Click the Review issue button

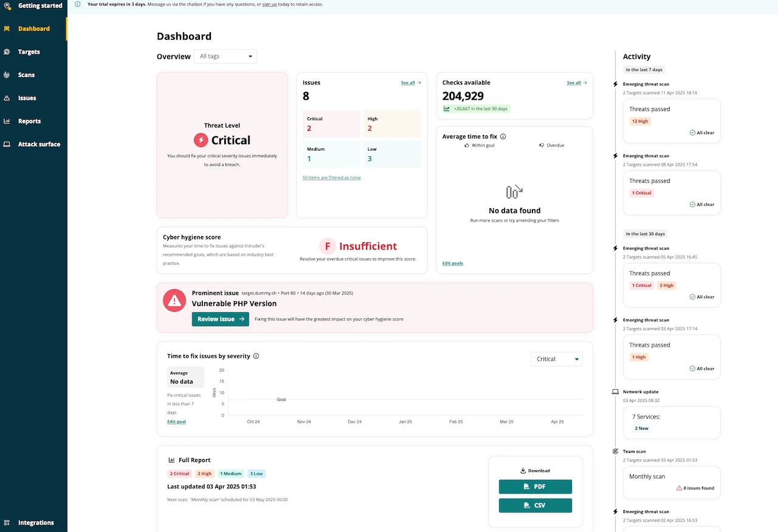(x=220, y=318)
